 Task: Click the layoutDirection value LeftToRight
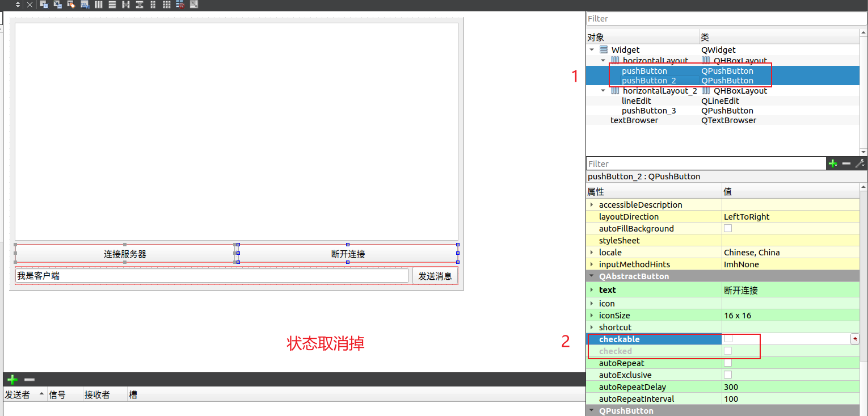coord(747,217)
